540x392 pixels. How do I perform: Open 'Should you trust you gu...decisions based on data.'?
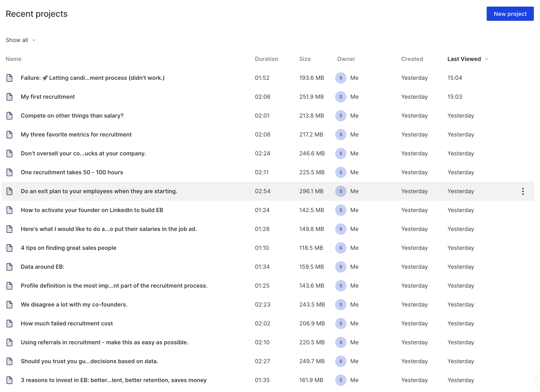89,361
